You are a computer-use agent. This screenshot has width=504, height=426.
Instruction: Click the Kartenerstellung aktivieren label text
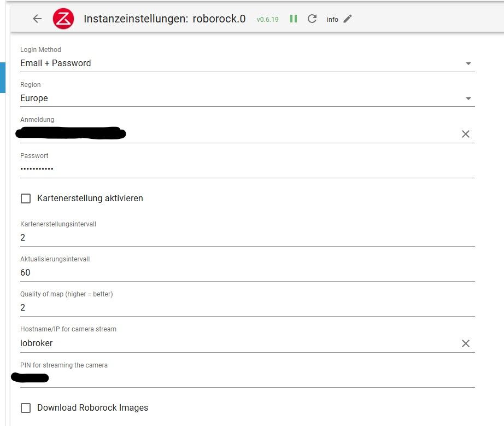point(90,198)
